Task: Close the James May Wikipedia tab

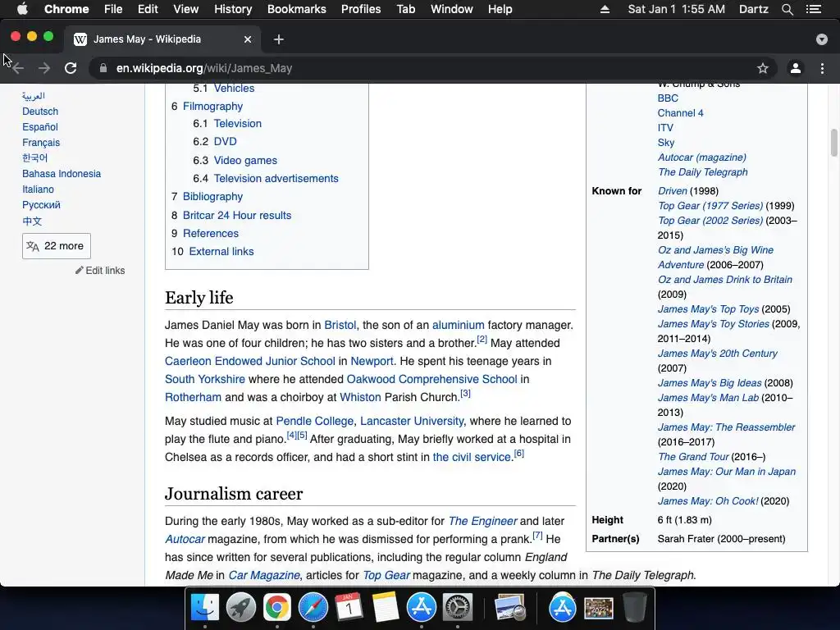Action: click(x=248, y=39)
